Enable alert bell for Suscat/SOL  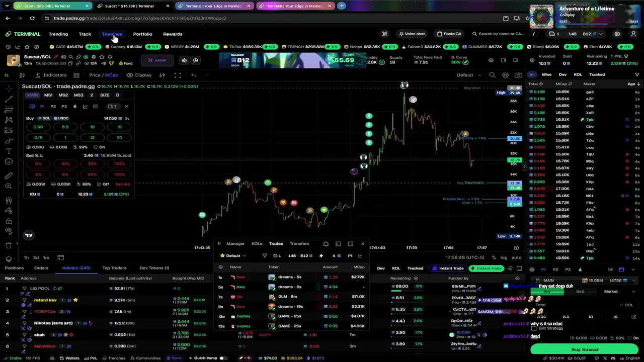point(110,57)
